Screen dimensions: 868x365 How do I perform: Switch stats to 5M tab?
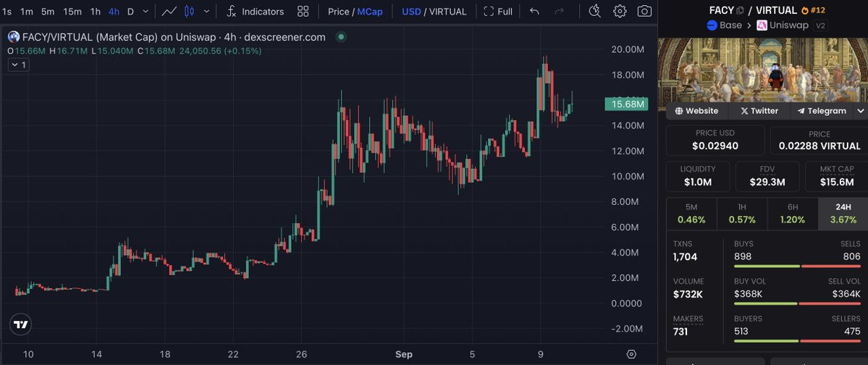691,214
